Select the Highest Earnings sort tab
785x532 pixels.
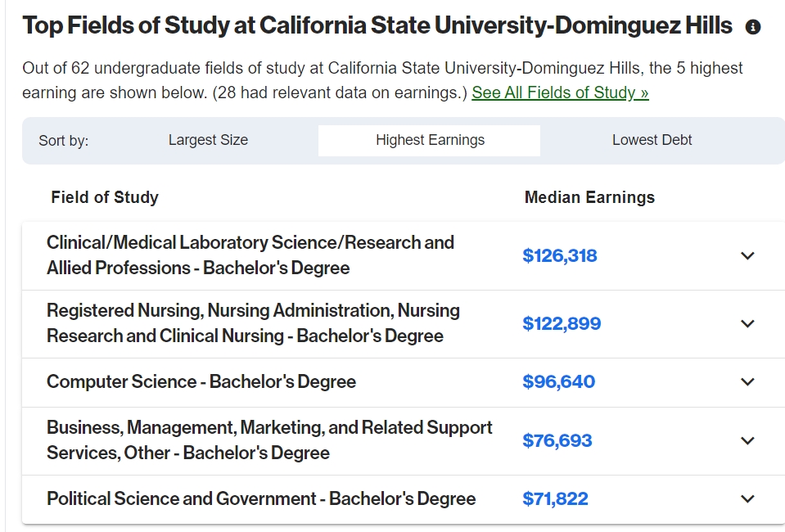pos(430,140)
